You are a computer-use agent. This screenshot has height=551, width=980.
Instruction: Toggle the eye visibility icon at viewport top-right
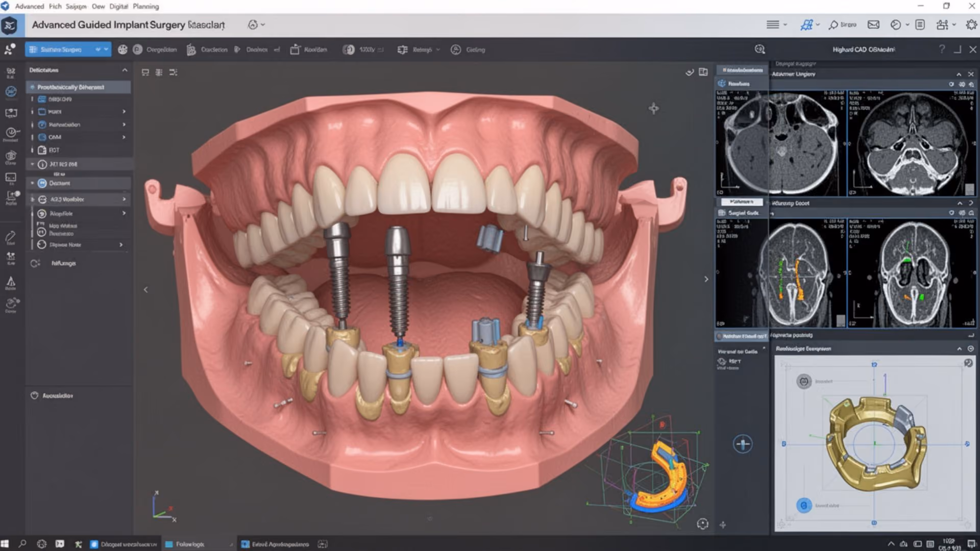(x=690, y=72)
